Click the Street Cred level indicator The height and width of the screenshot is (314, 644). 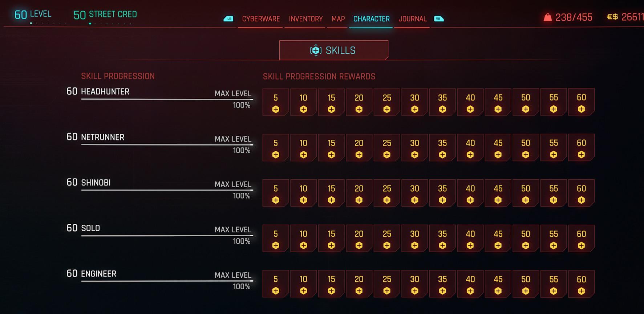click(x=105, y=15)
